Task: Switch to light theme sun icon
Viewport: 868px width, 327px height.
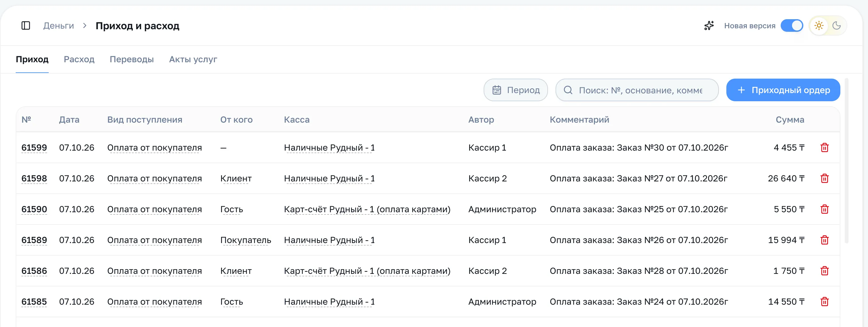Action: [819, 26]
